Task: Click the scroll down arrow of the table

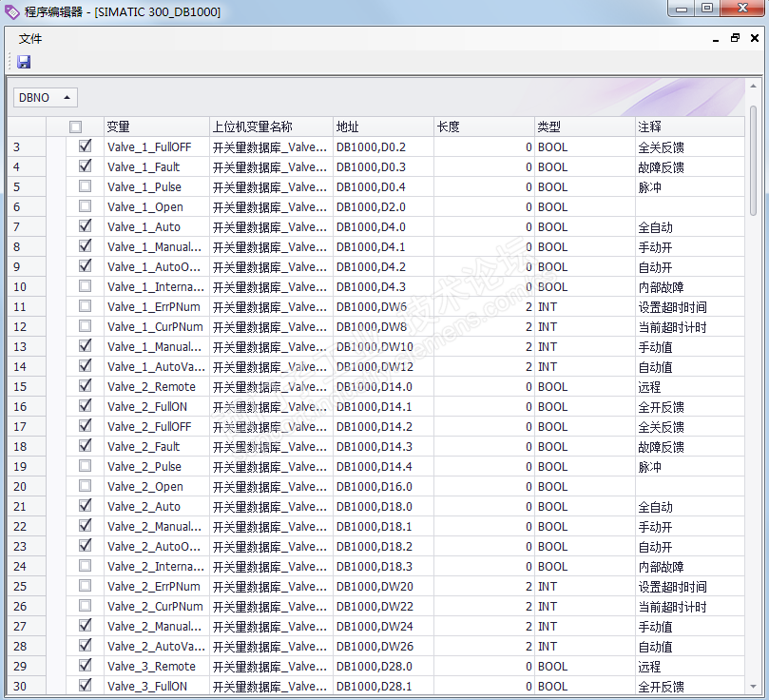Action: pyautogui.click(x=753, y=687)
